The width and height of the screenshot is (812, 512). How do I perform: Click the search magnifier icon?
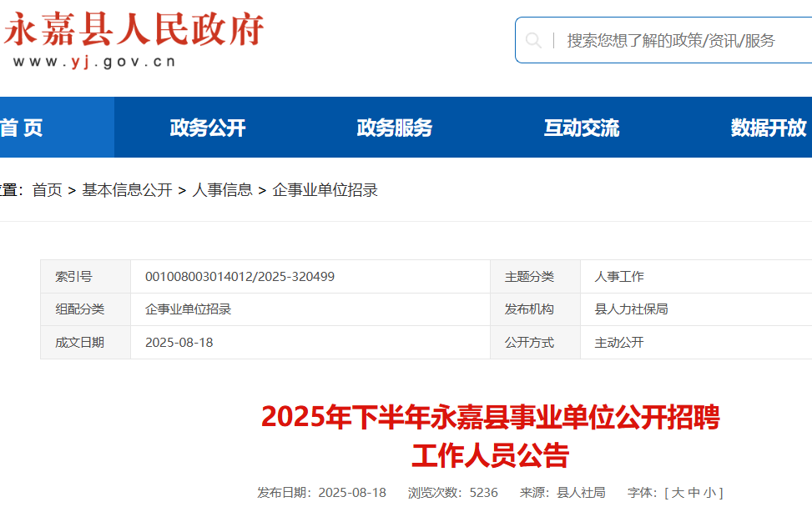pyautogui.click(x=533, y=40)
